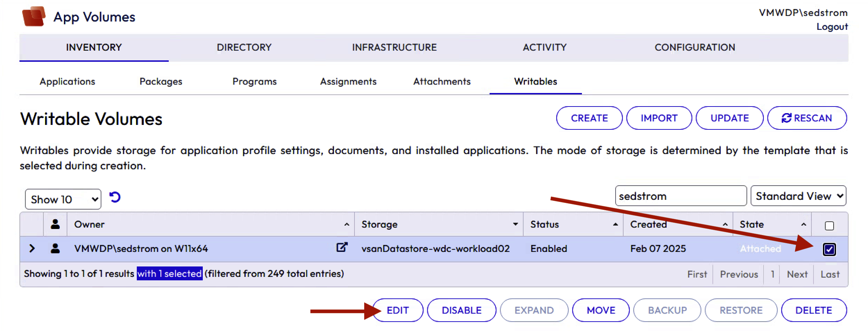The height and width of the screenshot is (331, 868).
Task: Toggle the select-all header checkbox
Action: click(x=829, y=226)
